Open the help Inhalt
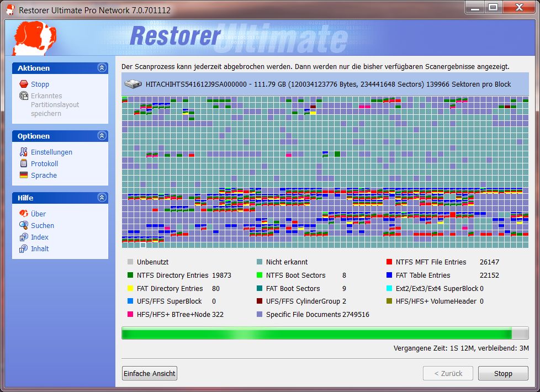 pos(40,248)
